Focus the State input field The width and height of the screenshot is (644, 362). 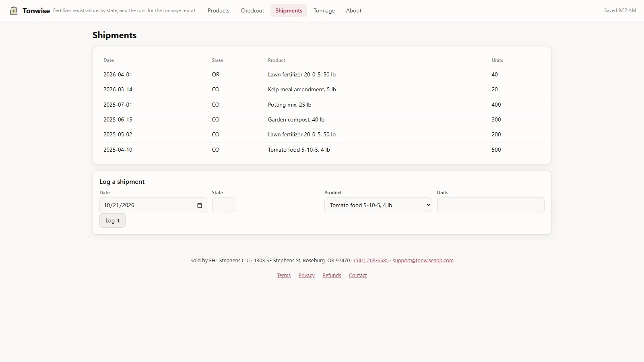224,205
